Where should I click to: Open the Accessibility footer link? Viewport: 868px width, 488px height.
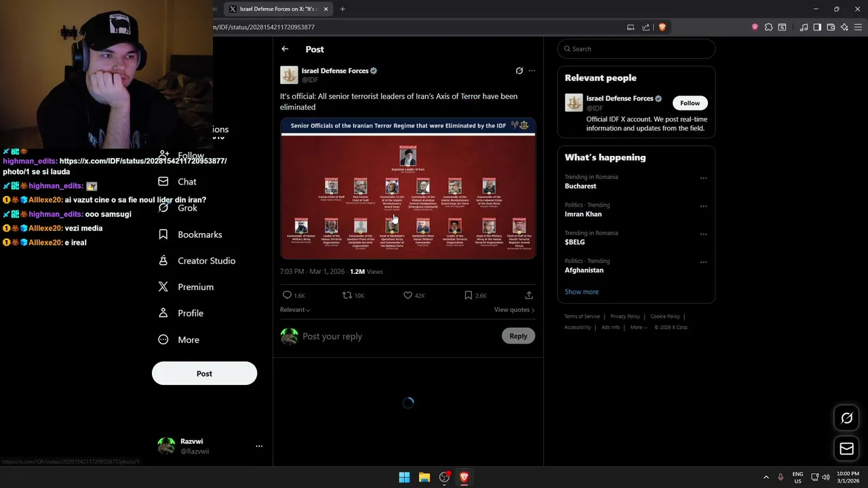coord(578,327)
